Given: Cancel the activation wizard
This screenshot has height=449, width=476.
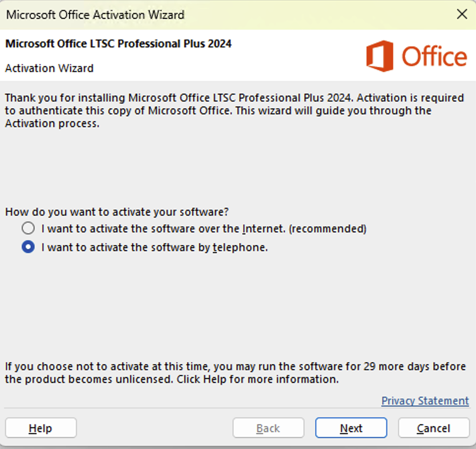Looking at the screenshot, I should click(x=434, y=428).
